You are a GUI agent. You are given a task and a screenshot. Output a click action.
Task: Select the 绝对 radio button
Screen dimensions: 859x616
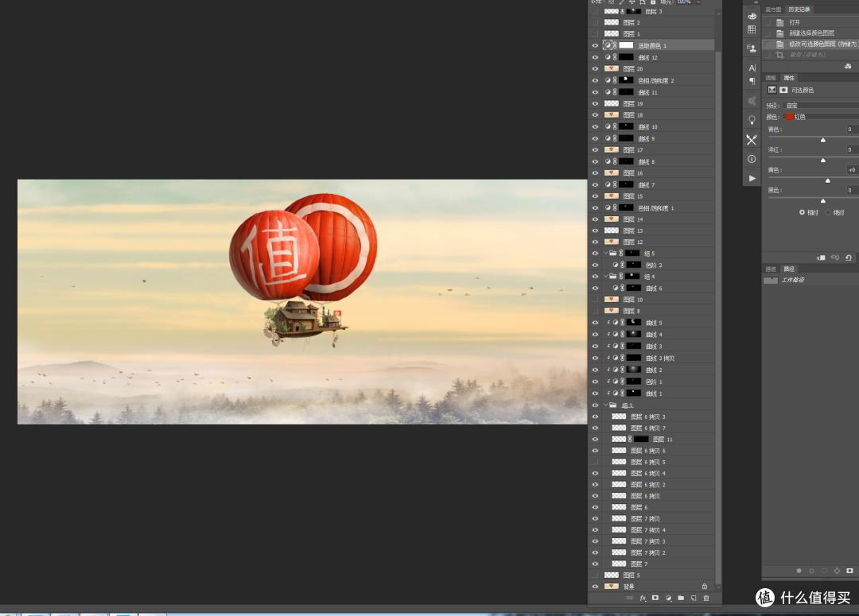828,212
